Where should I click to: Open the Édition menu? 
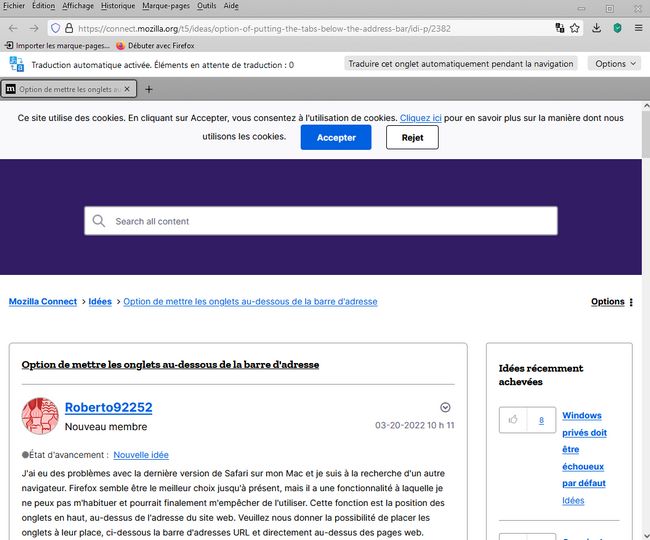coord(44,6)
